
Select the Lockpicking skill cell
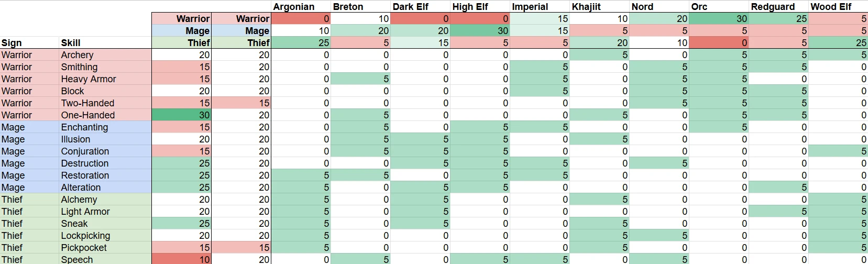(105, 236)
